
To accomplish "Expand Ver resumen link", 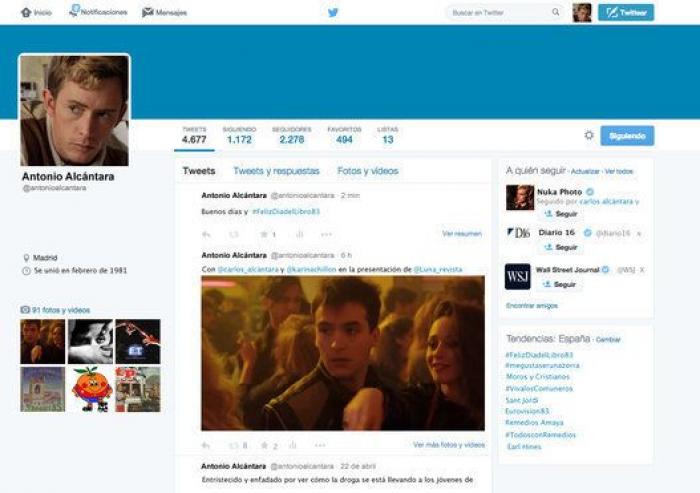I will [462, 234].
